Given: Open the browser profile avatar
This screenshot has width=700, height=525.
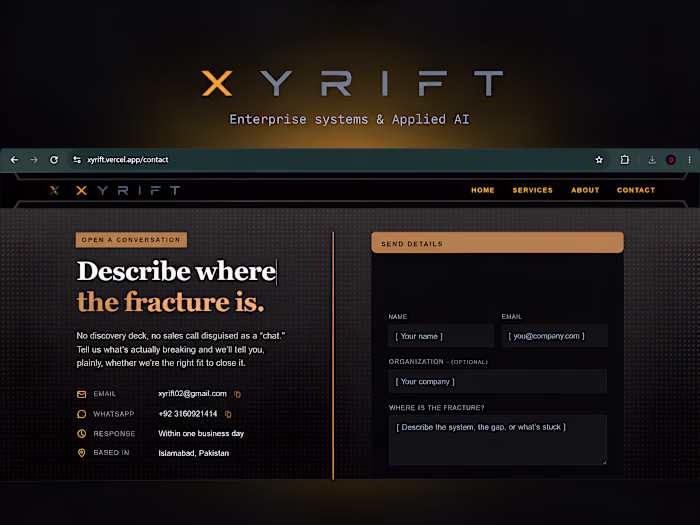Looking at the screenshot, I should [x=671, y=160].
